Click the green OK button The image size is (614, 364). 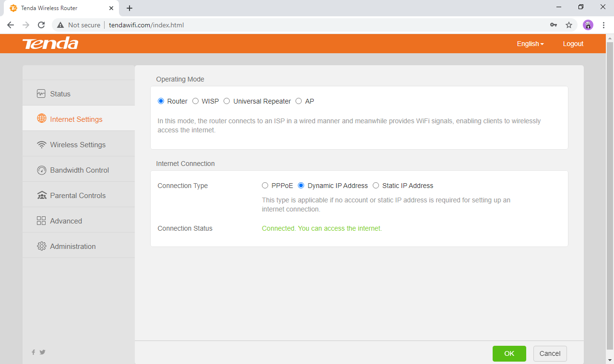tap(509, 353)
